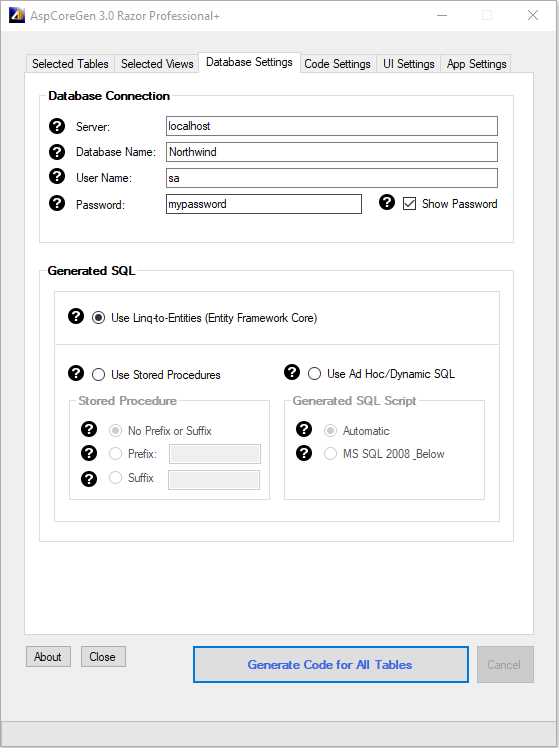This screenshot has width=559, height=748.
Task: Click the Password input field
Action: click(x=264, y=204)
